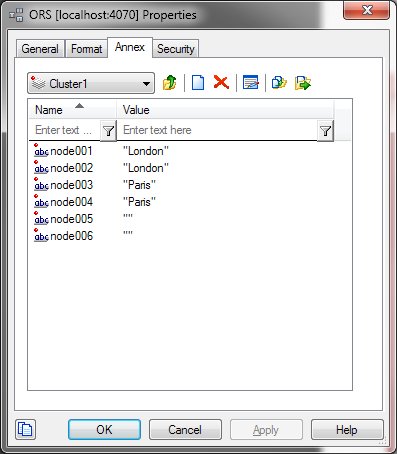Select the node006 row name

pos(71,236)
